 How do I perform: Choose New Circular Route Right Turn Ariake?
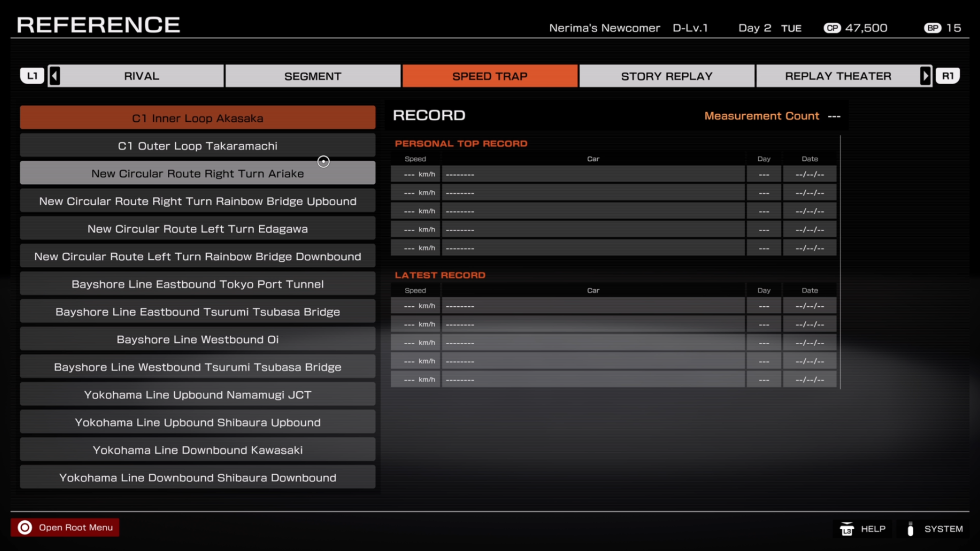pos(198,173)
